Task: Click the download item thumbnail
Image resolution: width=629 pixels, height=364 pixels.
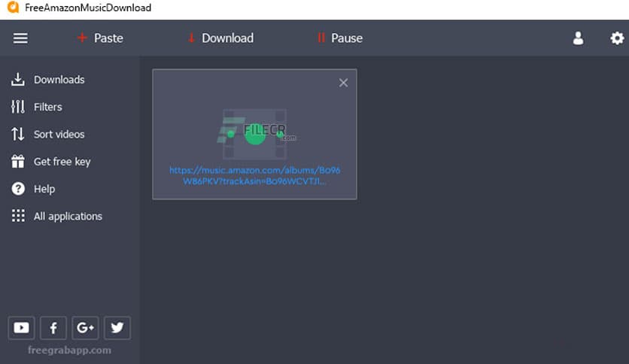Action: click(x=255, y=134)
